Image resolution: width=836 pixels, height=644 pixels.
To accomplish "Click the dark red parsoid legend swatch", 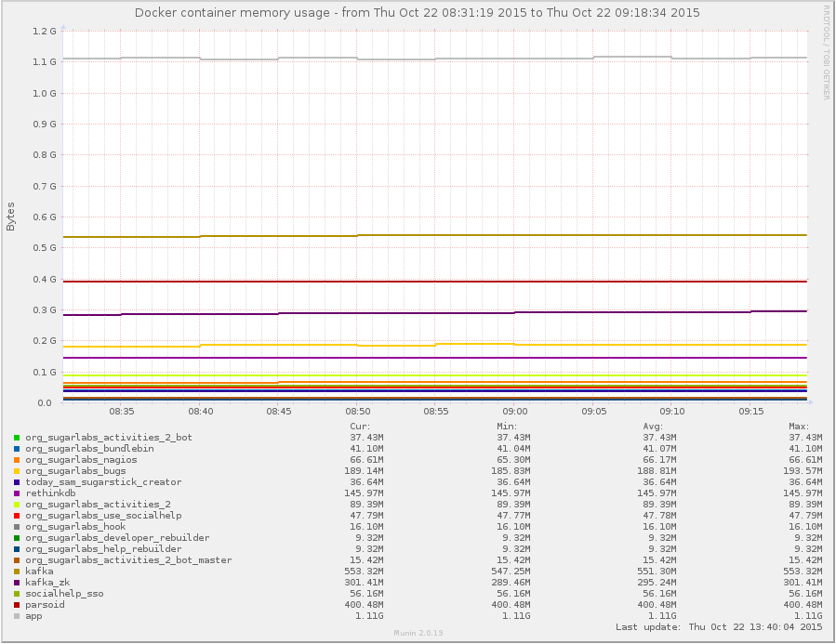I will (x=17, y=605).
